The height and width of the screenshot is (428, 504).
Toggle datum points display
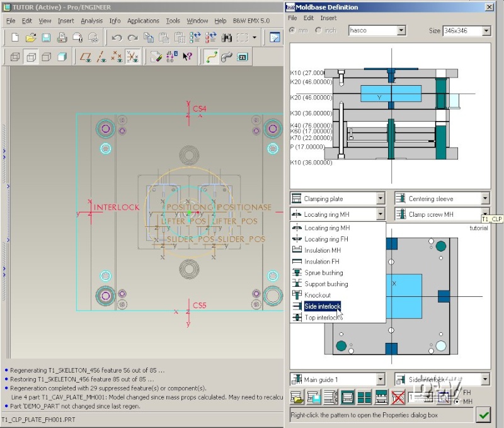117,57
